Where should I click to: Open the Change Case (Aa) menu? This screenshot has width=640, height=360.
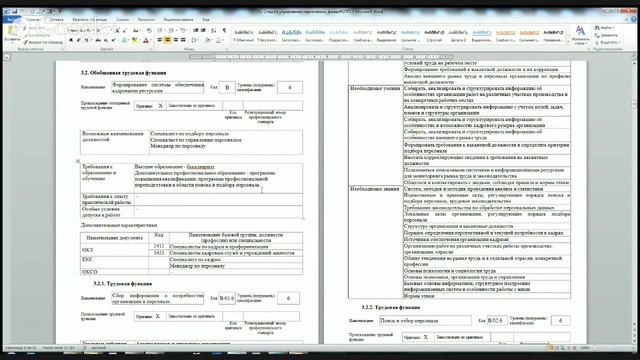click(x=136, y=31)
